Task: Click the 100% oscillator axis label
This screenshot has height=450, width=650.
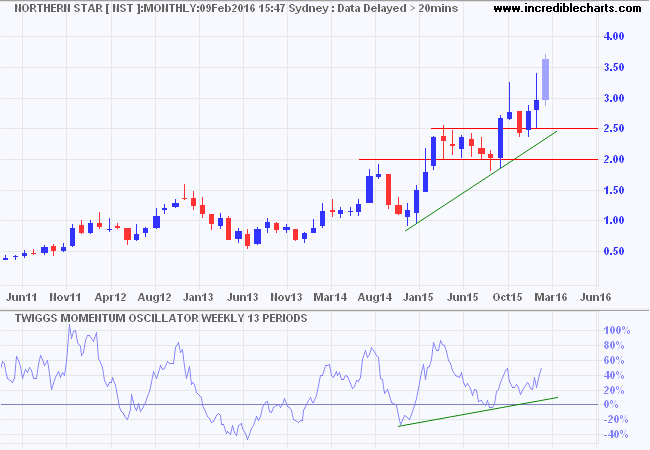Action: [617, 331]
